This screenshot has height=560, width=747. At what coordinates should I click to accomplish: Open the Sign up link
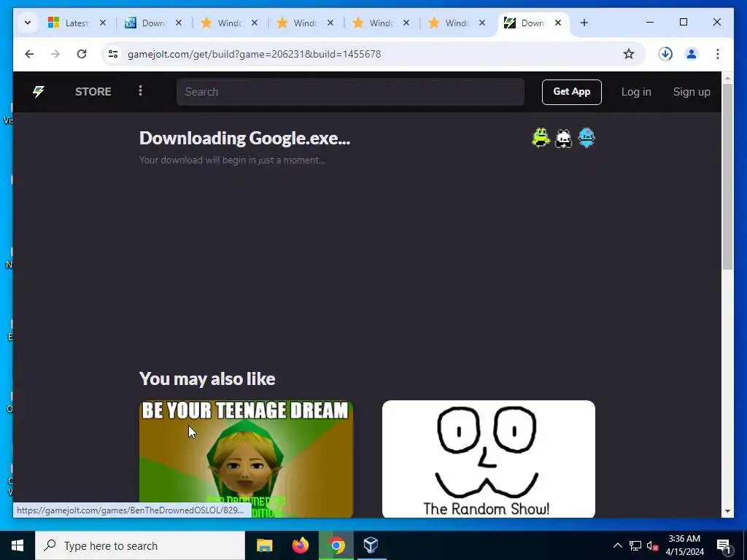click(692, 92)
